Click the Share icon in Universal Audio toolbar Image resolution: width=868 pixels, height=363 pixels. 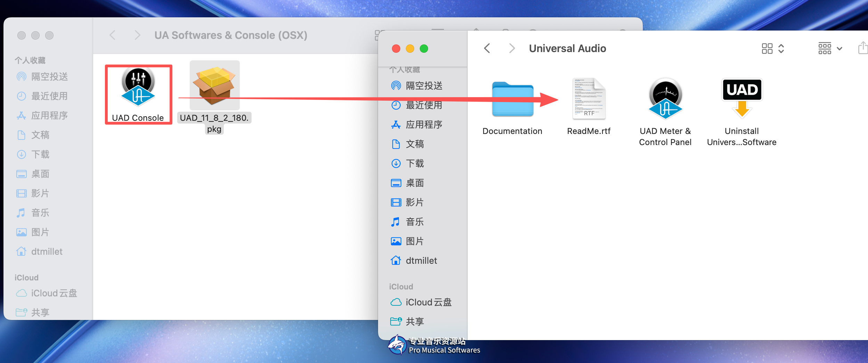[862, 48]
